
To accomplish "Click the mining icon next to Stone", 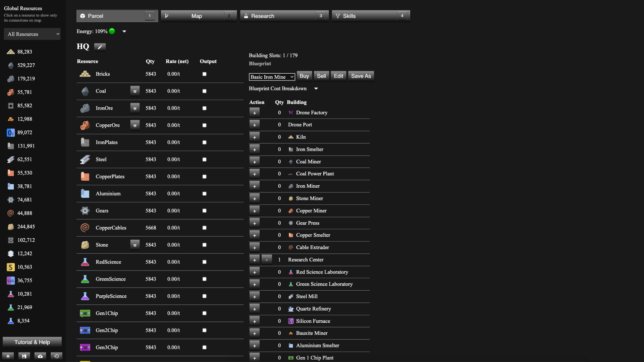I will 135,245.
